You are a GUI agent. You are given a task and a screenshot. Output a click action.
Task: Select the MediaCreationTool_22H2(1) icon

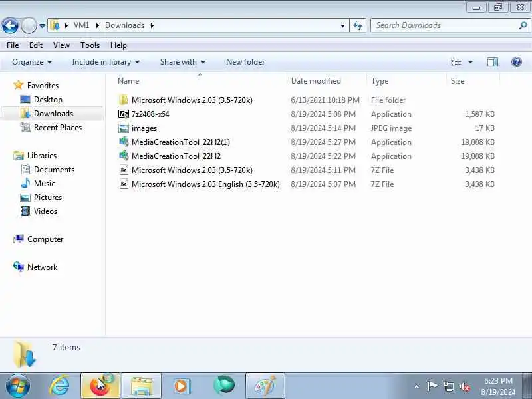124,142
